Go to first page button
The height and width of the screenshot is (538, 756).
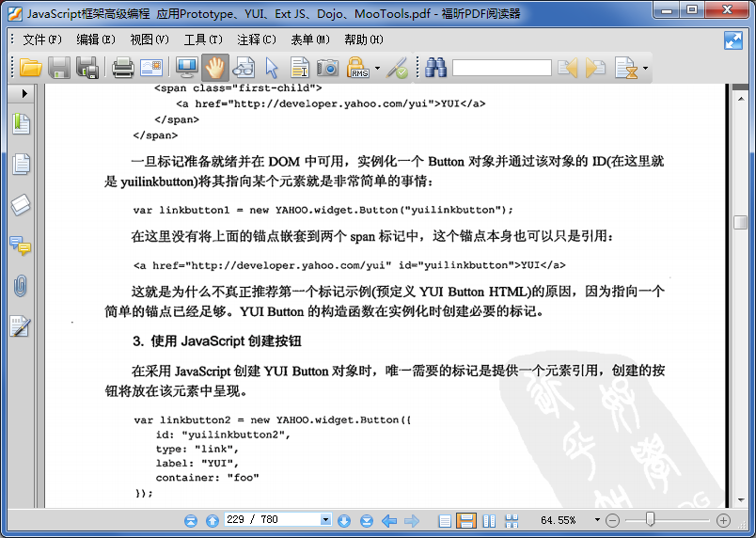[x=191, y=521]
